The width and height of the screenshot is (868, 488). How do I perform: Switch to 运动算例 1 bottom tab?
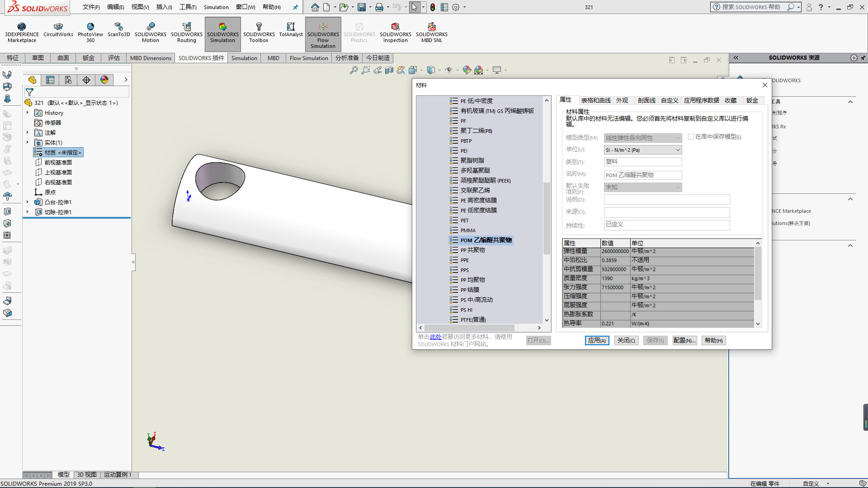[118, 474]
